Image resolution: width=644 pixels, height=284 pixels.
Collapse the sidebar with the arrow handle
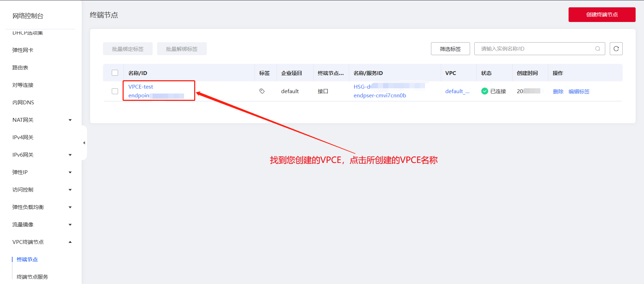point(84,143)
